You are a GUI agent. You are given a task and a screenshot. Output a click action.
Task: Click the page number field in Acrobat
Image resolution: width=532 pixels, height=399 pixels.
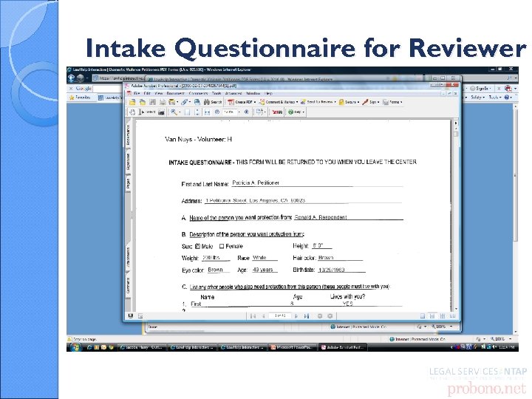(x=280, y=316)
